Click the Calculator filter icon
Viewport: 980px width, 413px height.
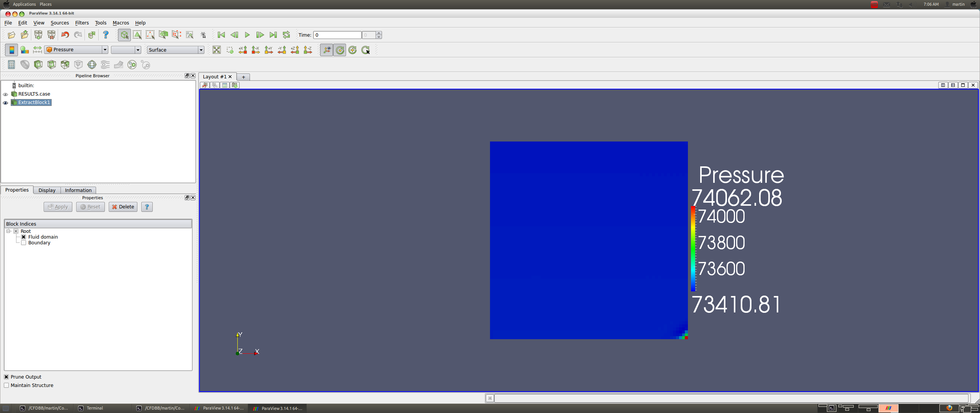(11, 65)
